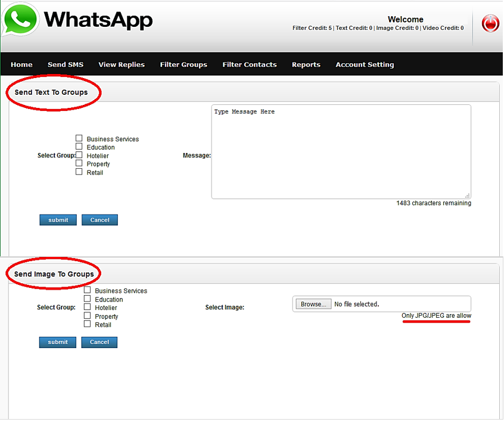Check Education under Send Text To Groups

coord(79,147)
